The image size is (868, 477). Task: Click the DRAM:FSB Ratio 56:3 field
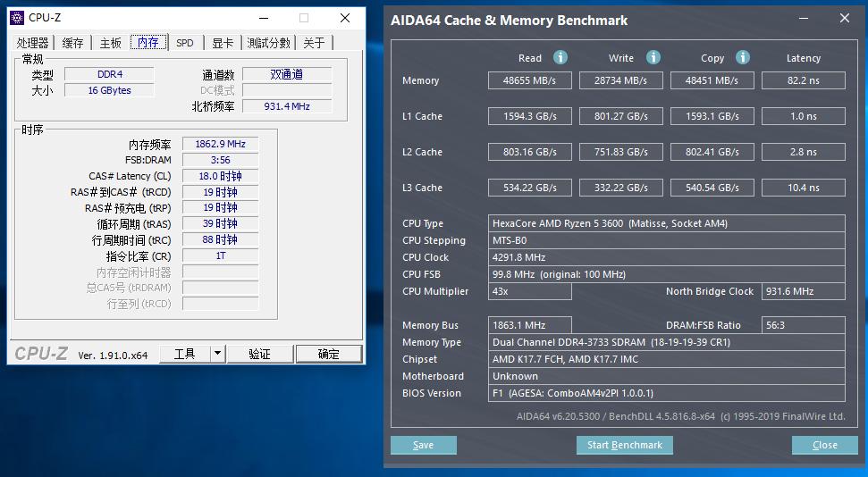(804, 325)
